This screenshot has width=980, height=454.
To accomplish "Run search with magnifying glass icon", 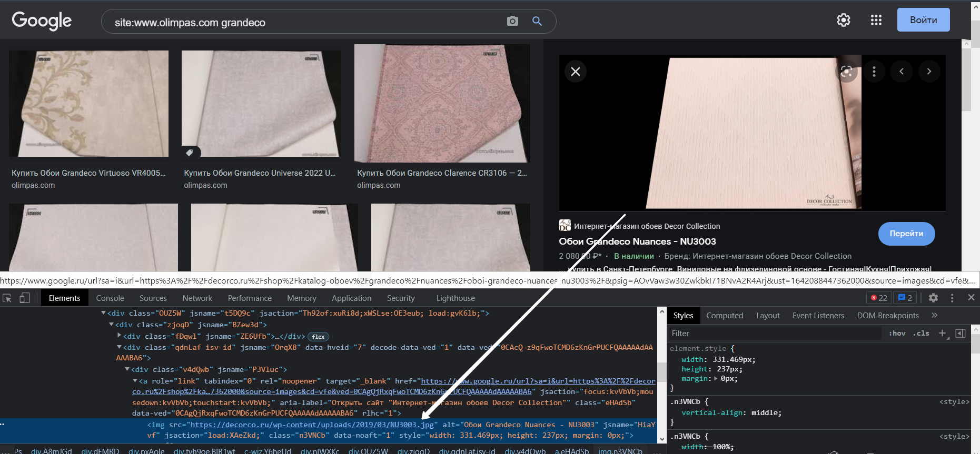I will point(537,21).
